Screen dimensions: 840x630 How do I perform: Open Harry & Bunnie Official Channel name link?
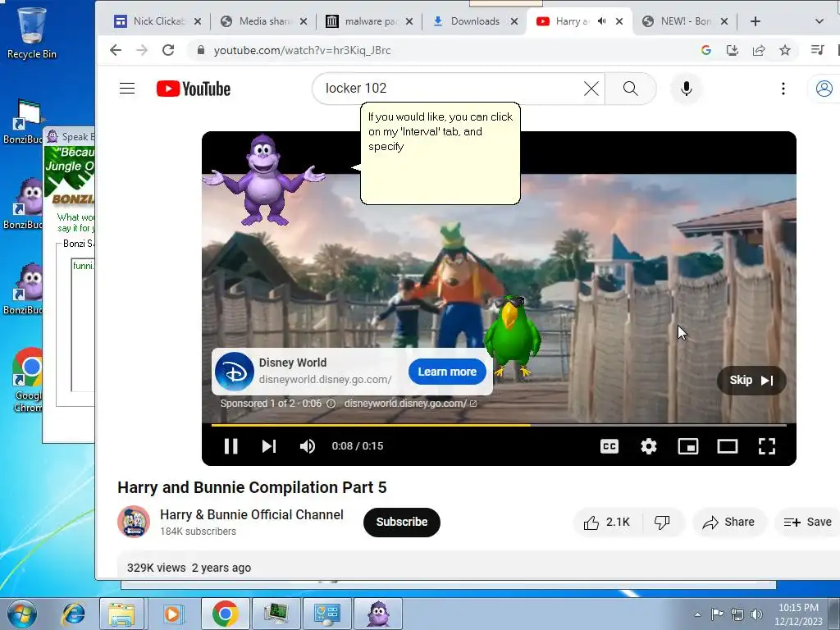tap(251, 515)
